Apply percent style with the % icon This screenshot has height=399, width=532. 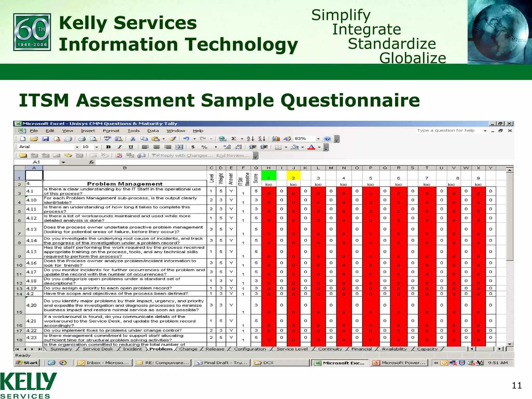tap(204, 147)
